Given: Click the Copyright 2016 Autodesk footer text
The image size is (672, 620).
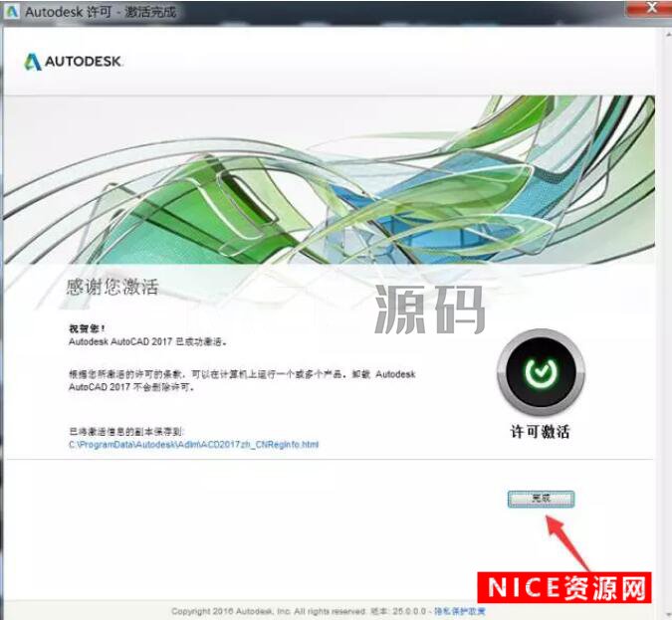Looking at the screenshot, I should point(268,611).
